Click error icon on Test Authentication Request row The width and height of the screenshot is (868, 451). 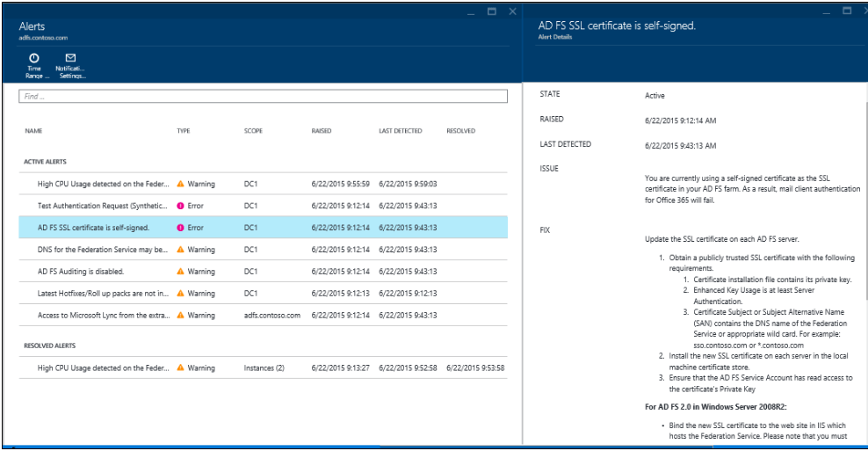tap(181, 206)
